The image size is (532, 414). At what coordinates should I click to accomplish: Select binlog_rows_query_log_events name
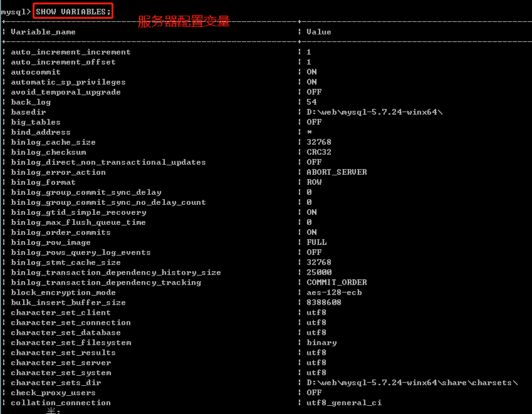click(81, 252)
